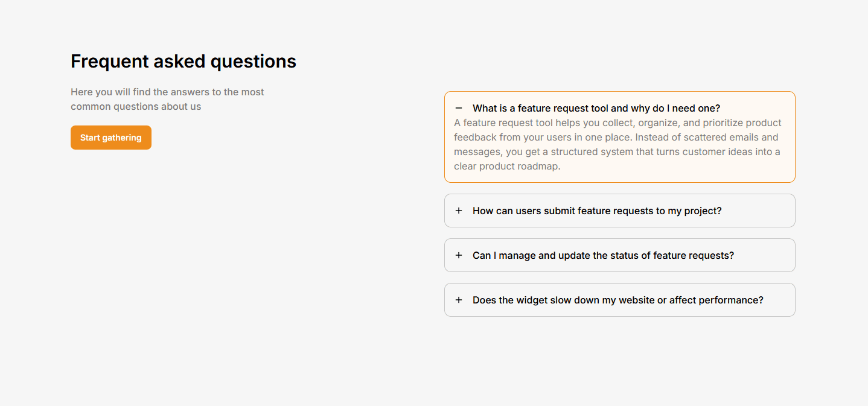Click plus icon beside widget performance question
The height and width of the screenshot is (406, 868).
459,300
